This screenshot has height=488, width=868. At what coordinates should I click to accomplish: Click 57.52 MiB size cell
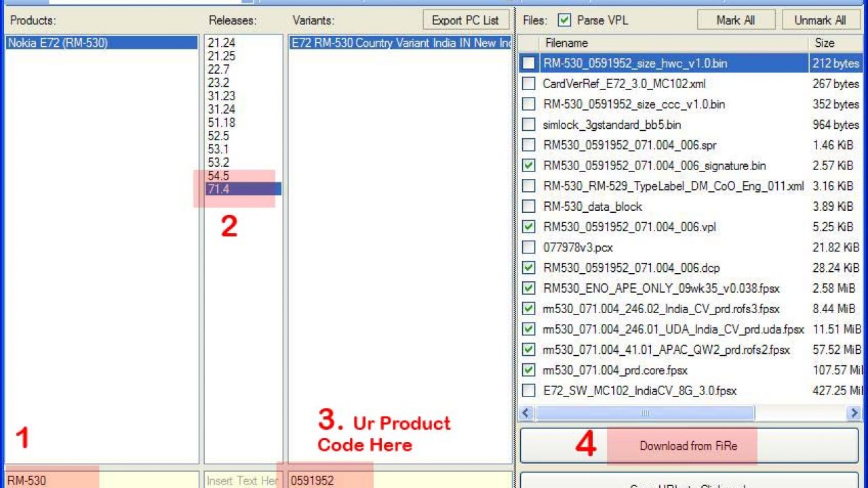836,350
